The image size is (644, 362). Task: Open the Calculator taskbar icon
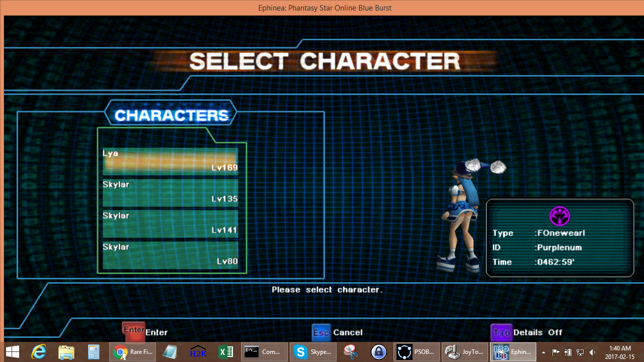pos(94,352)
